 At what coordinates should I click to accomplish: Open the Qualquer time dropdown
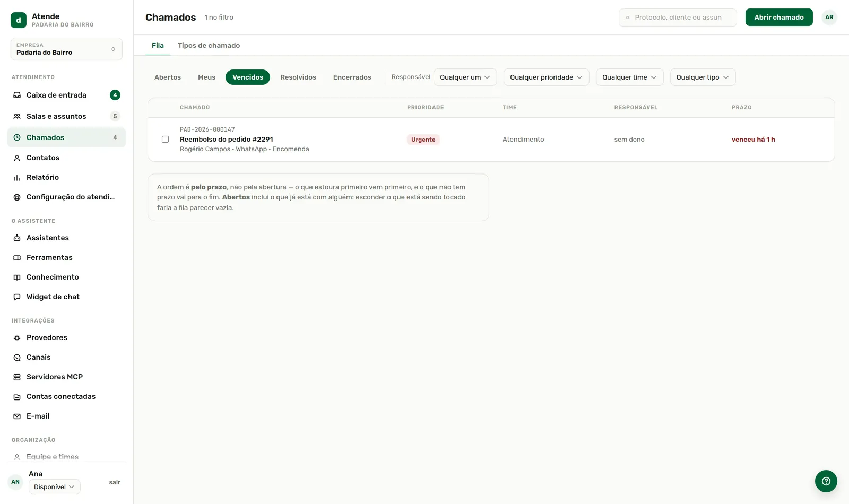click(x=629, y=77)
